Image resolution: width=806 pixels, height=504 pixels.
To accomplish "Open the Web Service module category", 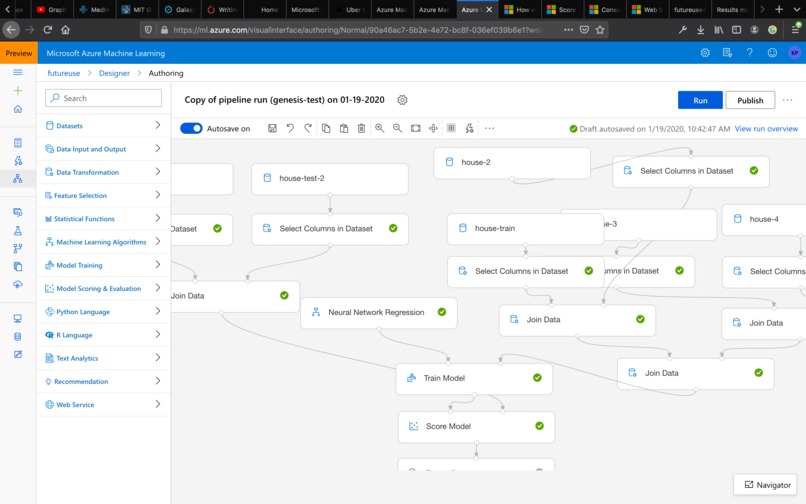I will pos(103,404).
